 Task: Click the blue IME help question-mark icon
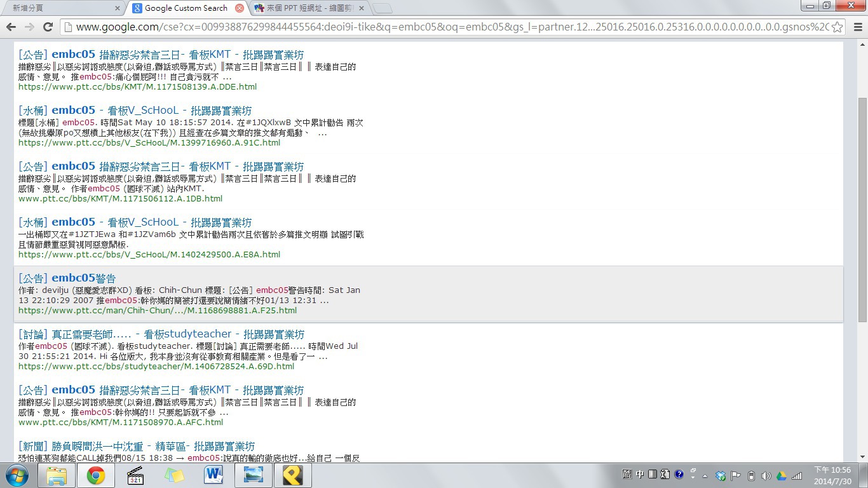click(x=679, y=475)
